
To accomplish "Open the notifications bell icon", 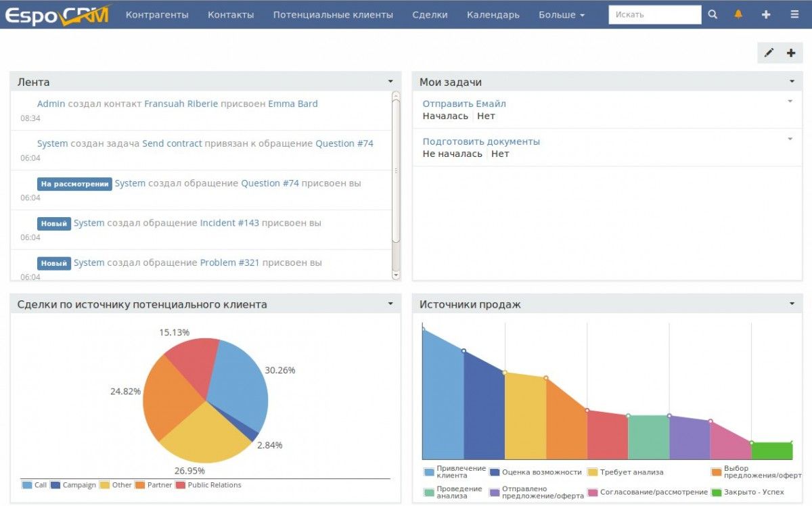I will pos(738,14).
